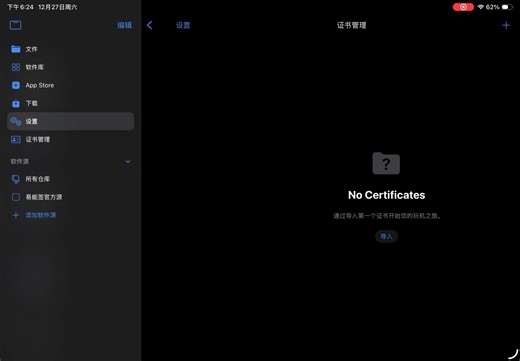Click the ID card icon beside 证书管理

16,139
